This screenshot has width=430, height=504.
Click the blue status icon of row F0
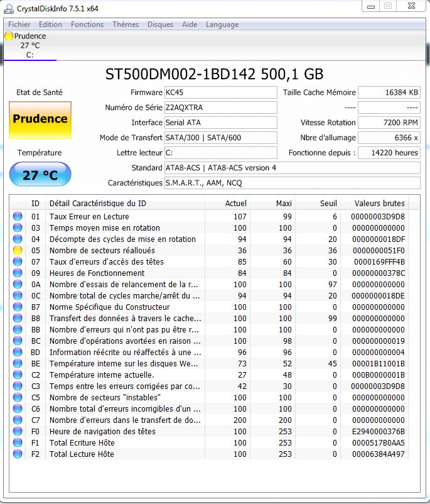click(x=18, y=431)
